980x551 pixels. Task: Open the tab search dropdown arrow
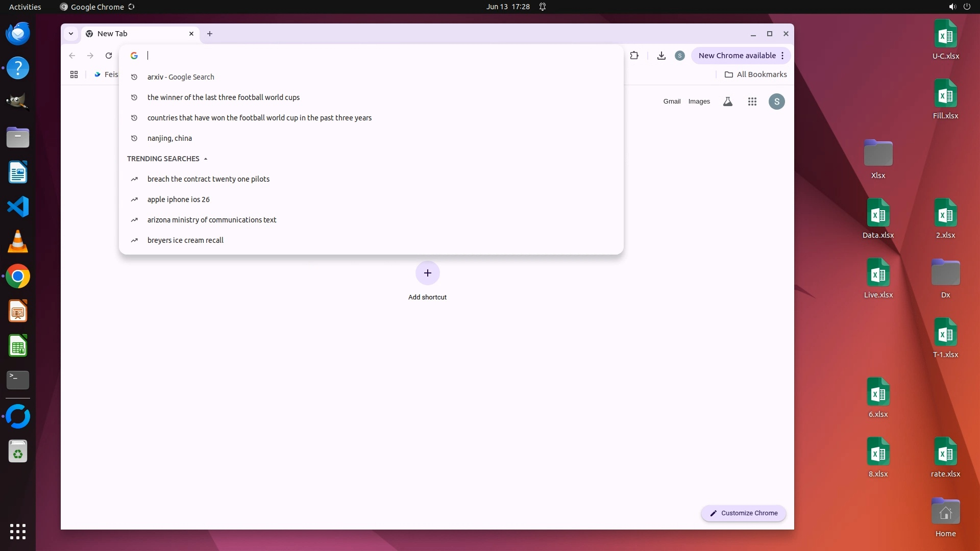click(71, 34)
